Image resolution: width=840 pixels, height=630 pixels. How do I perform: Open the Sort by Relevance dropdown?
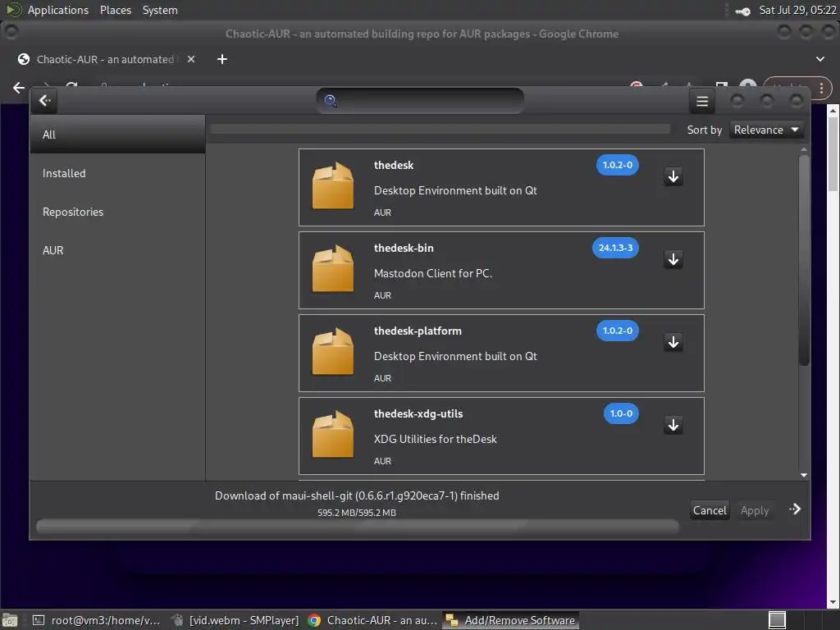pyautogui.click(x=767, y=130)
